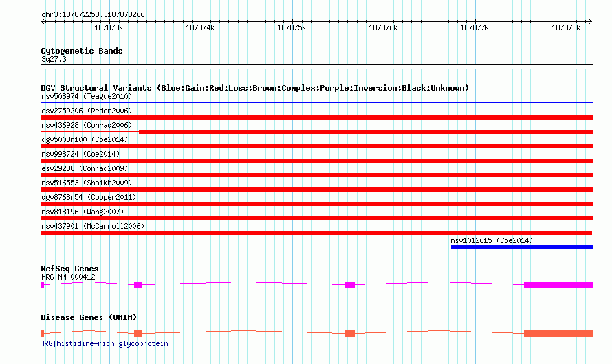Click the red nsv998724 loss bar

[x=316, y=161]
